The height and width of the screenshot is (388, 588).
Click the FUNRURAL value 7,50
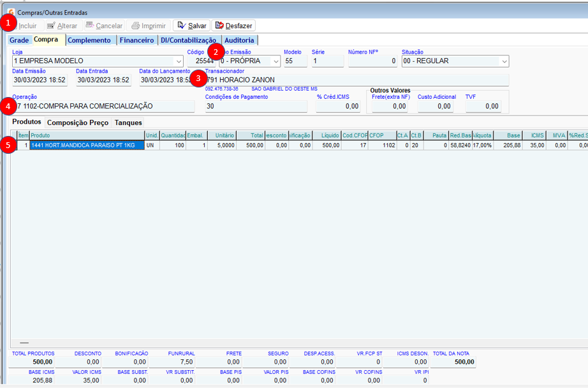172,362
